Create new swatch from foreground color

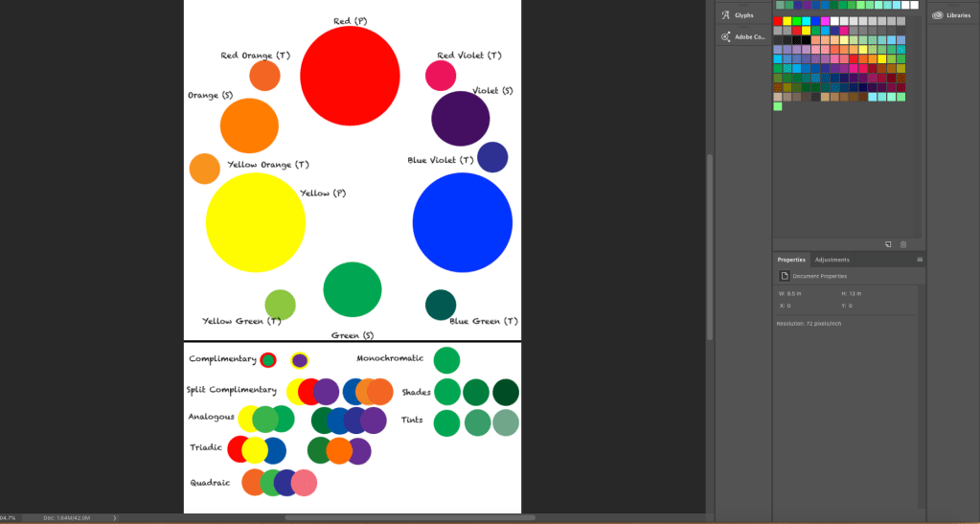(x=888, y=244)
